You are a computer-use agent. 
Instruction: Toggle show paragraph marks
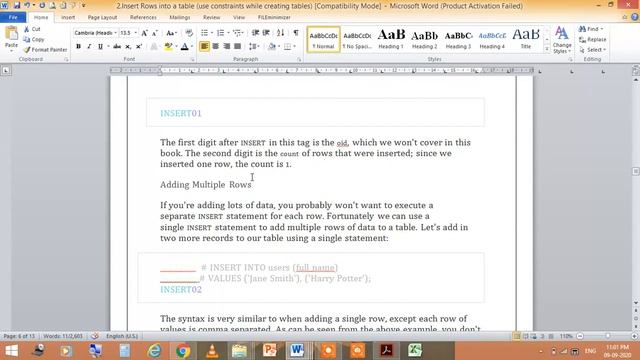pos(296,33)
